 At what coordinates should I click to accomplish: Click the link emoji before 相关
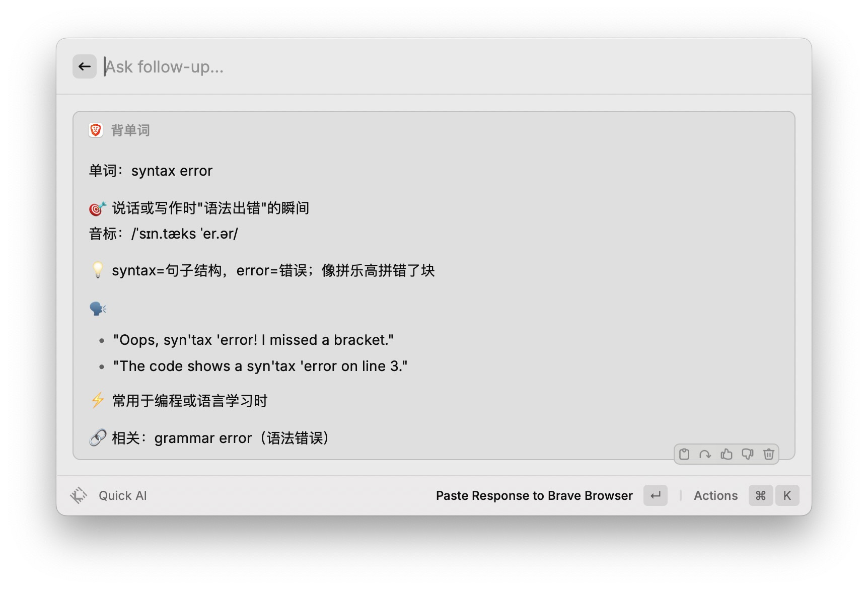(98, 438)
